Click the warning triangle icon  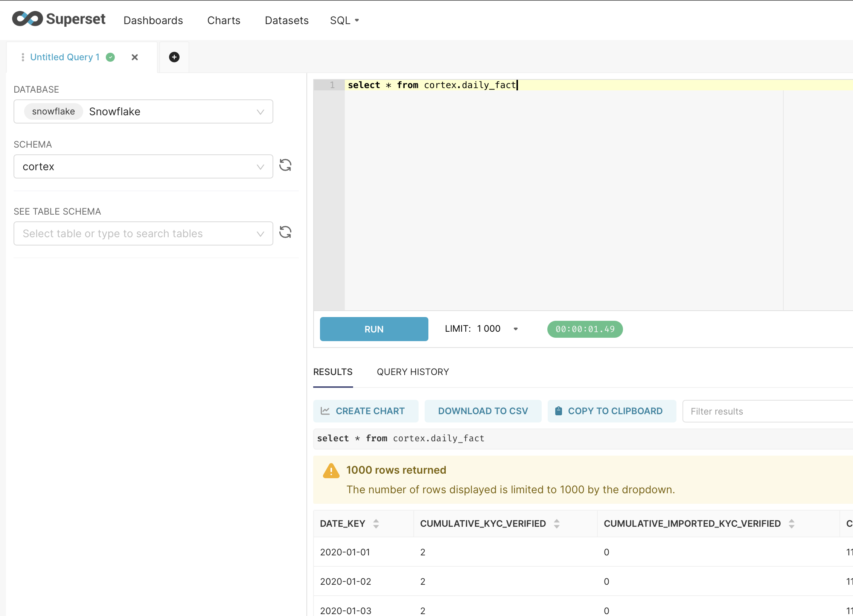point(331,471)
